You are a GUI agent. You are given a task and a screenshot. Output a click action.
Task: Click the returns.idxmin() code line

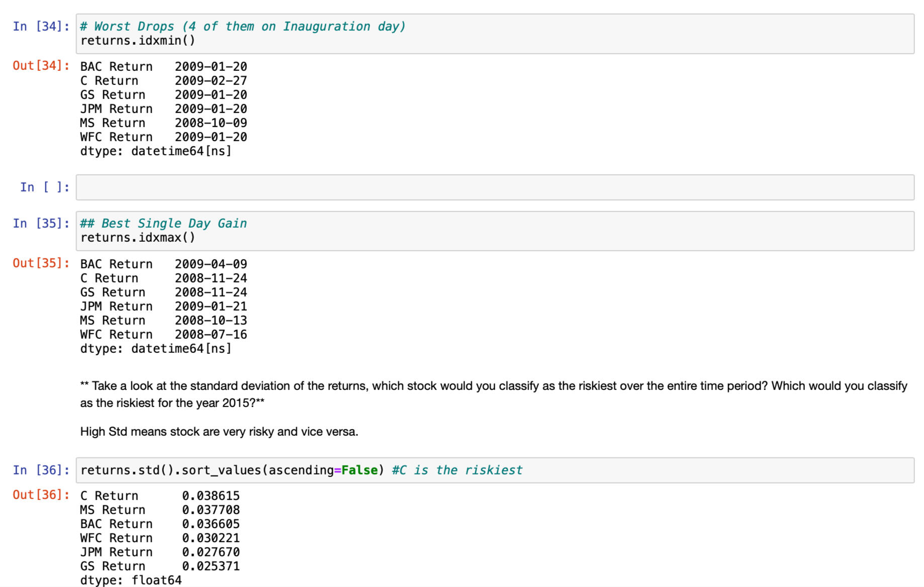coord(138,41)
